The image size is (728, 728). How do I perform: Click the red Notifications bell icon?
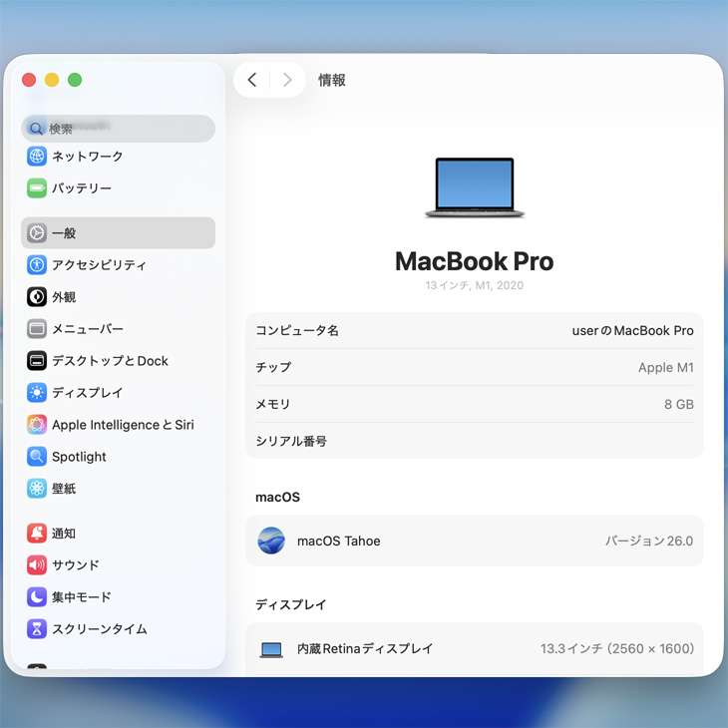(x=37, y=534)
